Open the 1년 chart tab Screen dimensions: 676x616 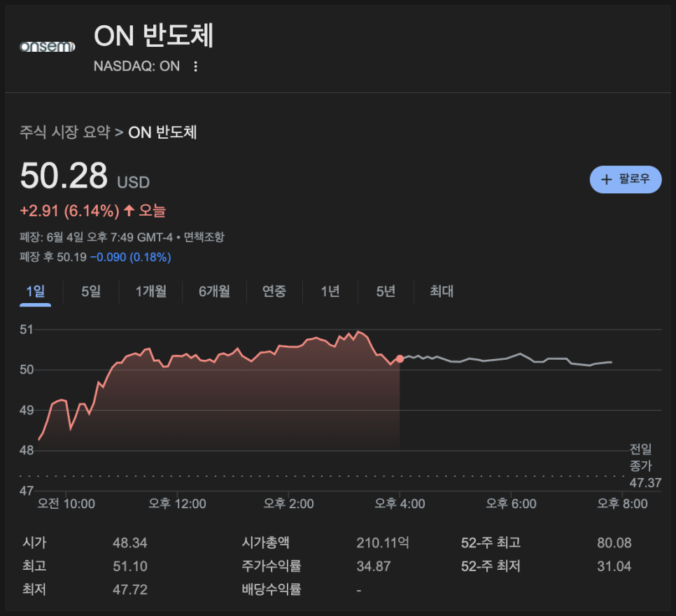tap(330, 291)
